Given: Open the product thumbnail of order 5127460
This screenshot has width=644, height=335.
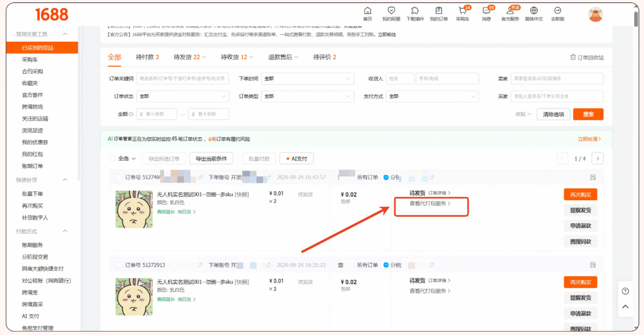Looking at the screenshot, I should (x=135, y=209).
